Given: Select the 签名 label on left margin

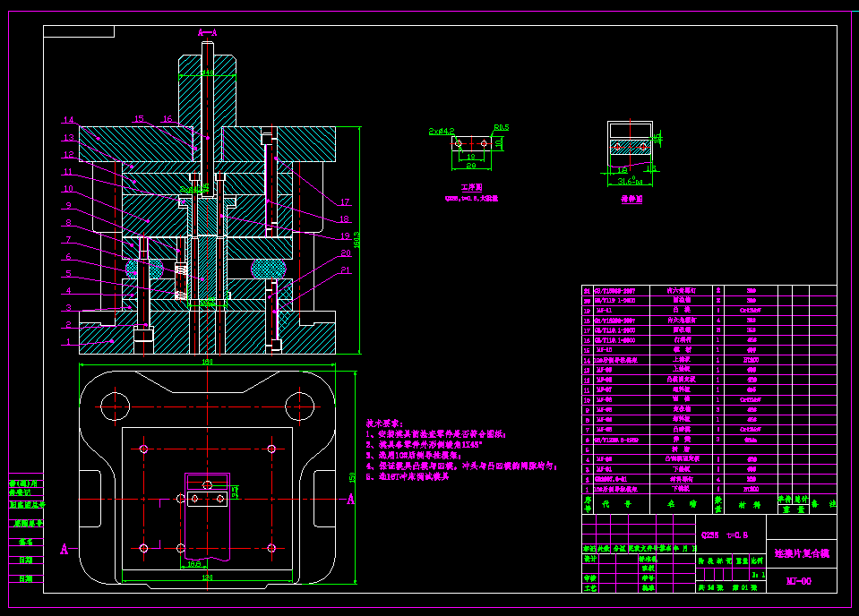Looking at the screenshot, I should pyautogui.click(x=26, y=542).
